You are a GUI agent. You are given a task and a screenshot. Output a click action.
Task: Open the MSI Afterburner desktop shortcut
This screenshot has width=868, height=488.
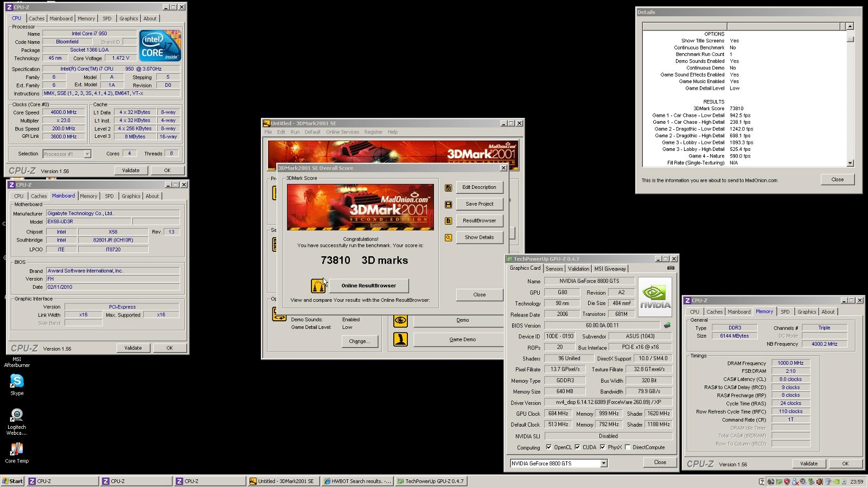click(17, 362)
